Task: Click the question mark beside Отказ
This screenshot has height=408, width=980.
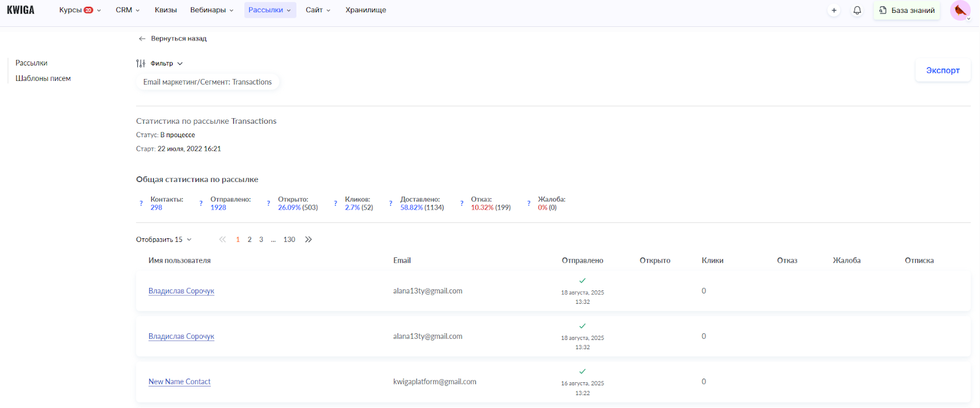Action: [462, 203]
